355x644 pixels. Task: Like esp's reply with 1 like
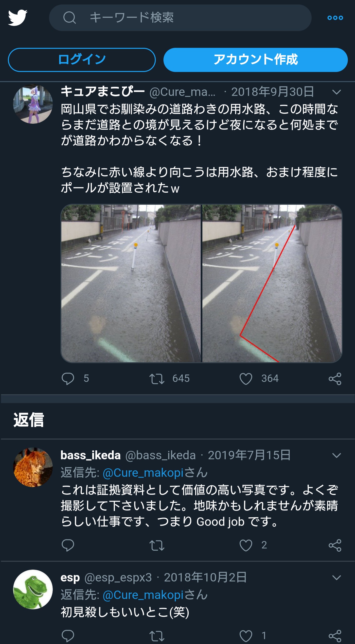246,636
